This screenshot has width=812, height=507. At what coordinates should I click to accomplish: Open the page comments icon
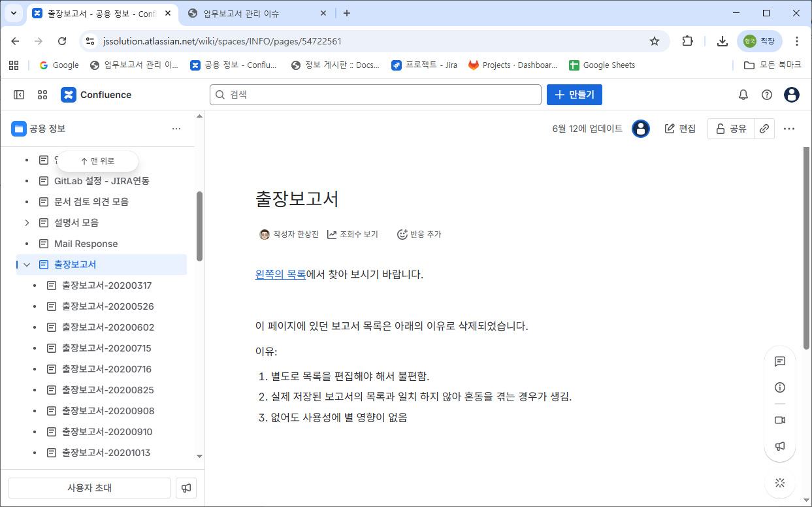(x=779, y=361)
